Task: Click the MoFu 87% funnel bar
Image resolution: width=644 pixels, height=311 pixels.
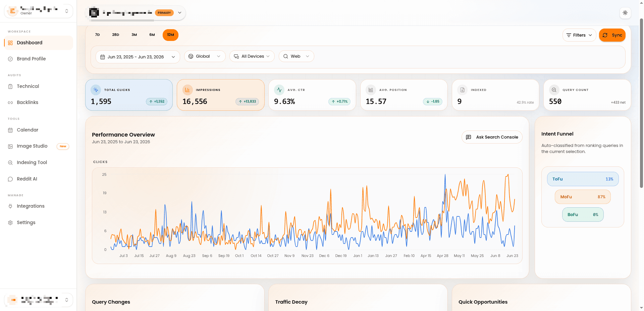Action: point(583,197)
